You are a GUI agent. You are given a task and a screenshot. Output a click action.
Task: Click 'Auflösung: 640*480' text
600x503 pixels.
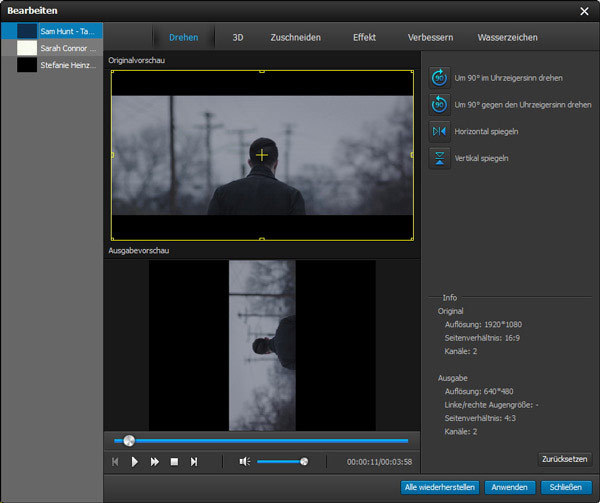(x=479, y=392)
